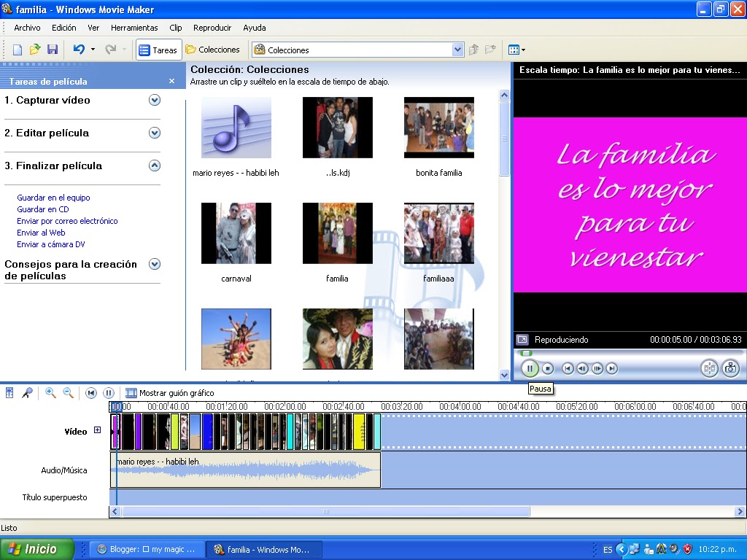The image size is (747, 560).
Task: Expand the Capturar vídeo section
Action: [155, 100]
